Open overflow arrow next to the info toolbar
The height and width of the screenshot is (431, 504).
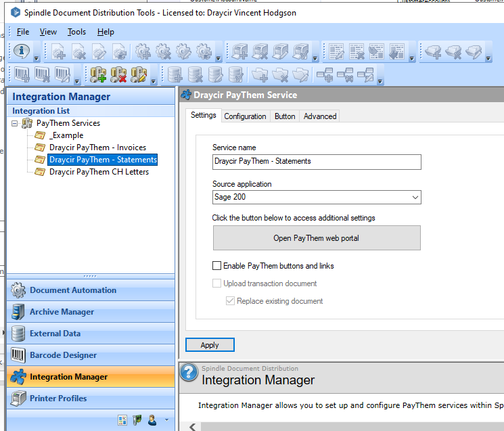tap(37, 58)
